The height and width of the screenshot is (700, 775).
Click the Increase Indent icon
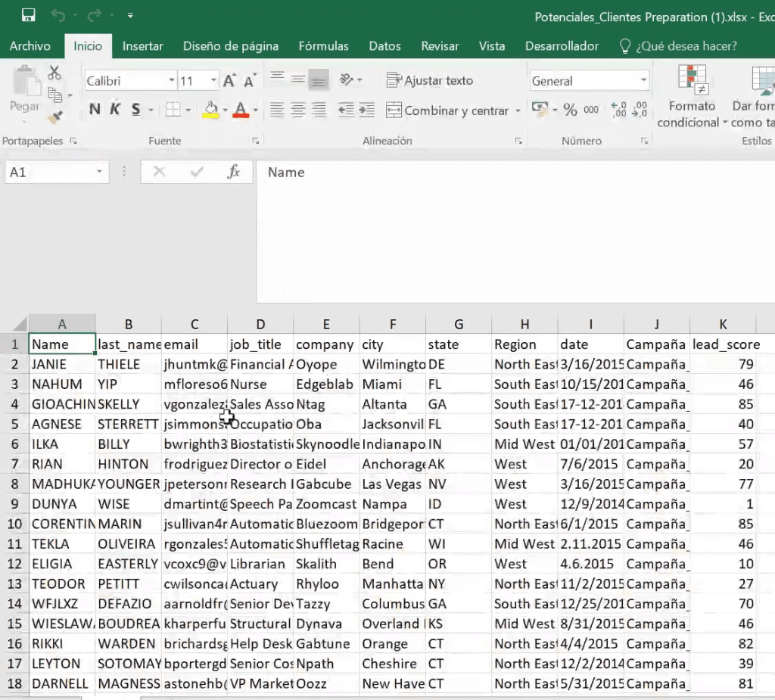367,110
